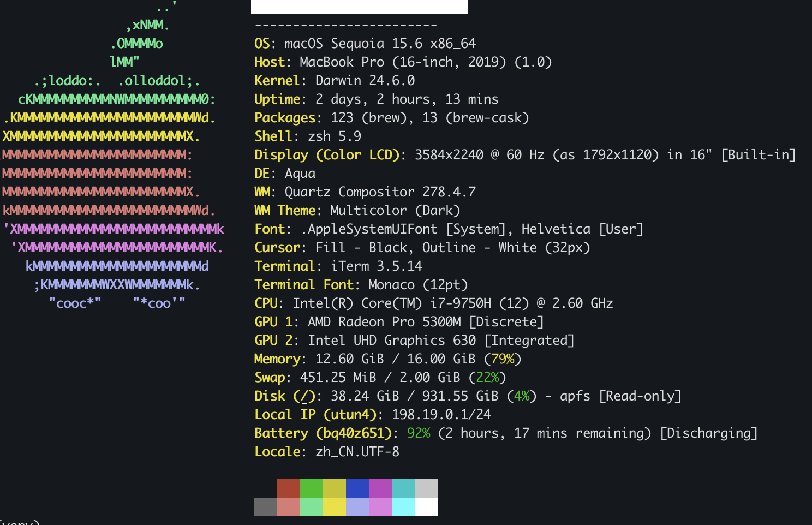Click the green '92%' battery value

coord(419,433)
